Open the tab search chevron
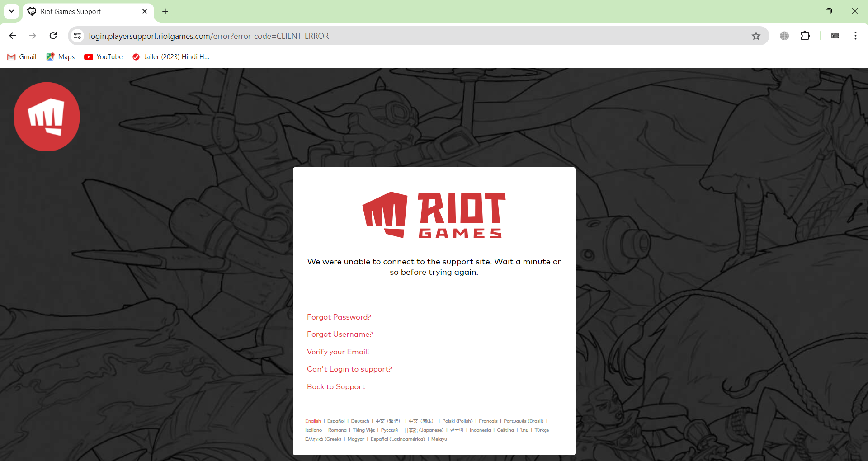 11,11
